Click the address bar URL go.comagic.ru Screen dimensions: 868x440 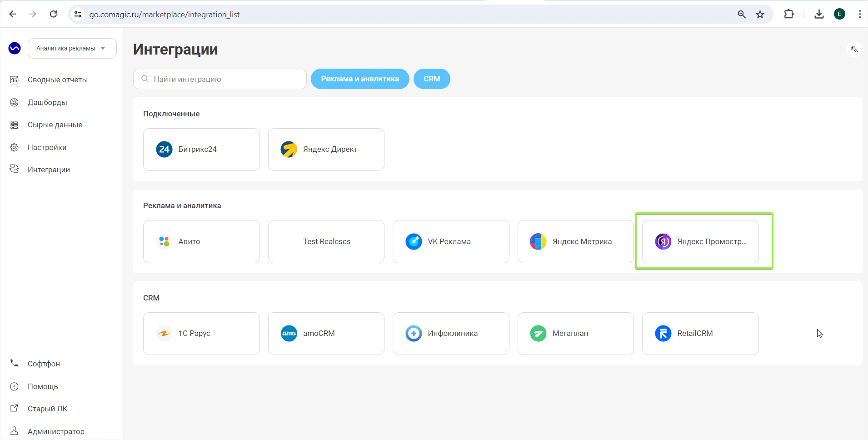165,15
